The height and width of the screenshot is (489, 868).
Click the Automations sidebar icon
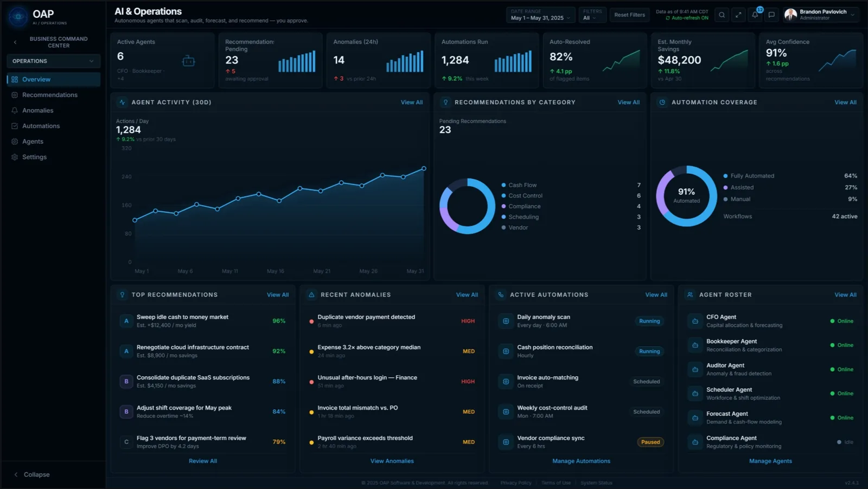(15, 126)
